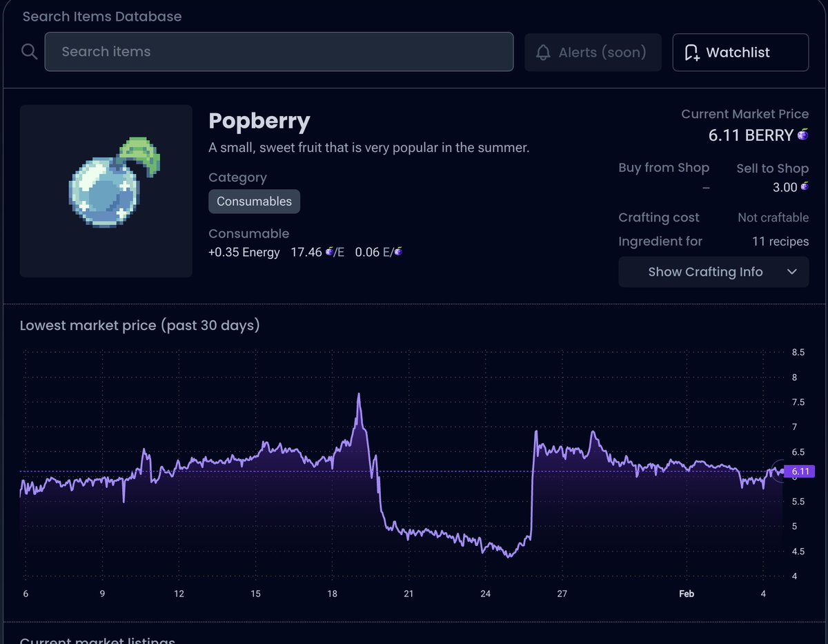Click the 8.5 value on price axis
This screenshot has width=828, height=644.
(798, 353)
